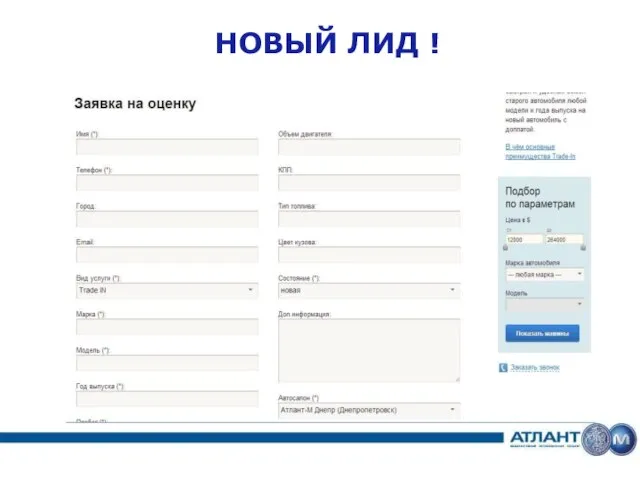Click the Заявка на оценку heading
The height and width of the screenshot is (480, 640).
(135, 104)
